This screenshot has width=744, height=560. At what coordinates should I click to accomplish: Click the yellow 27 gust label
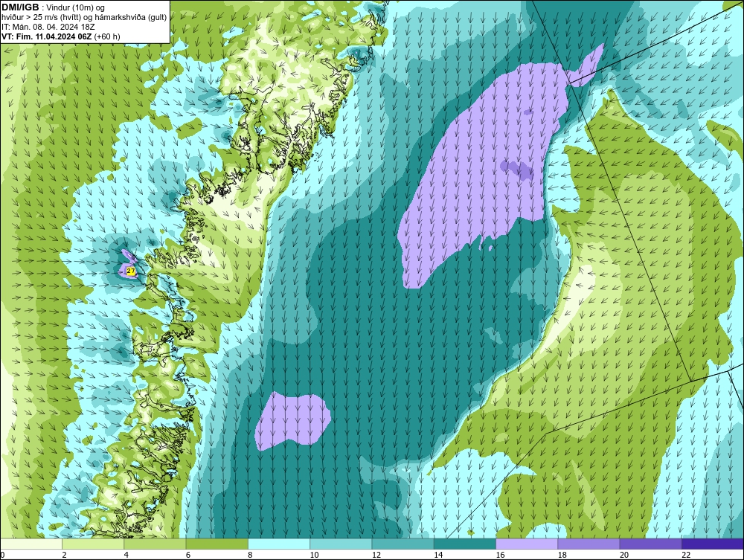click(131, 271)
